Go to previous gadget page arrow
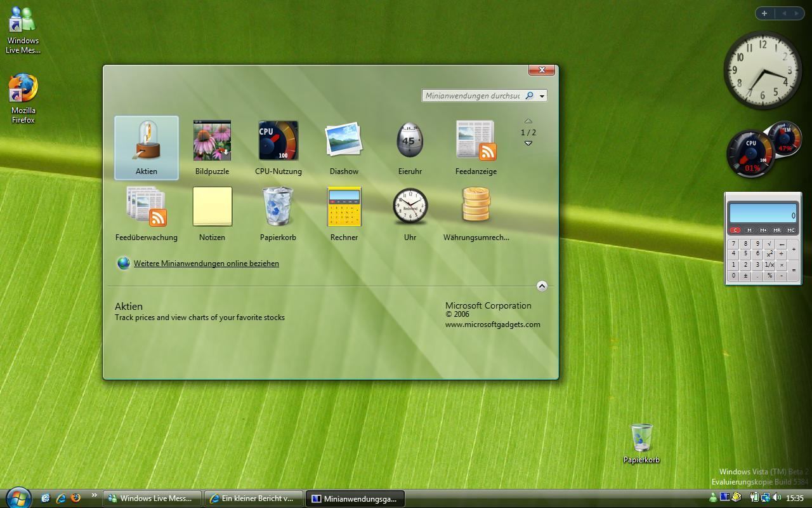This screenshot has height=508, width=812. click(528, 121)
